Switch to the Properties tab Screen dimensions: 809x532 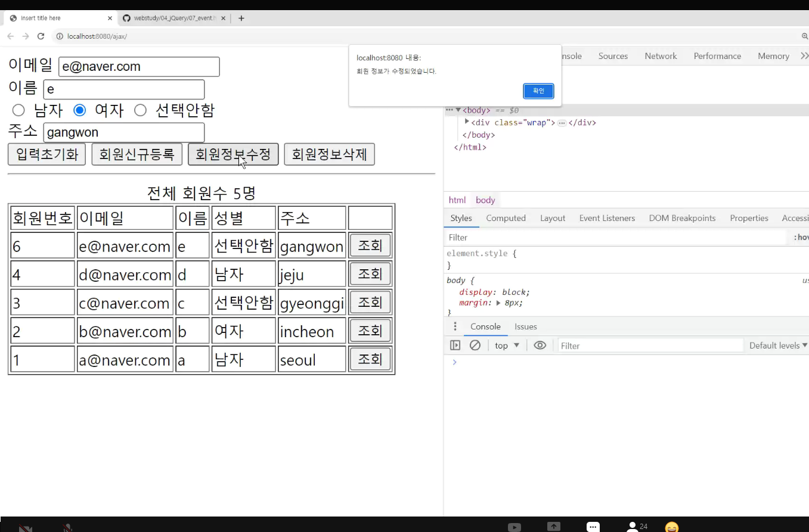point(749,218)
